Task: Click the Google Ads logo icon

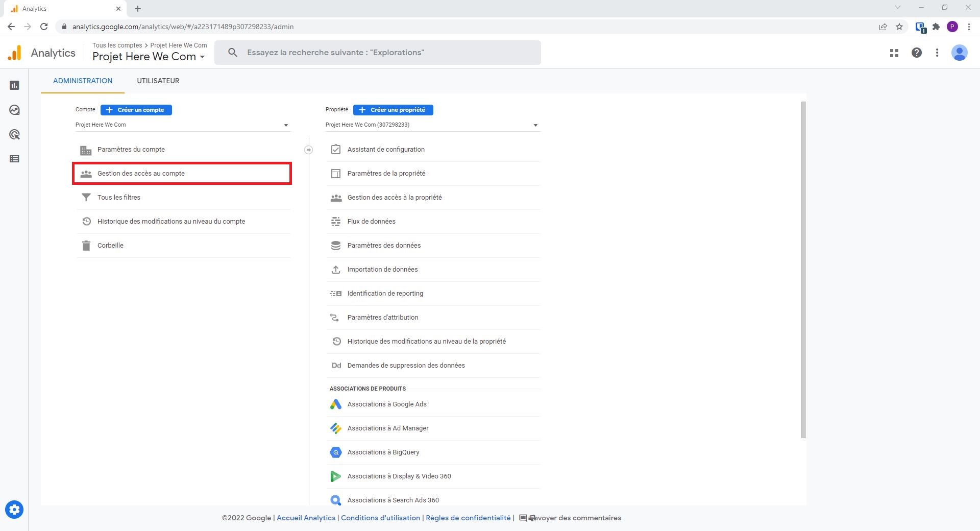Action: click(336, 404)
